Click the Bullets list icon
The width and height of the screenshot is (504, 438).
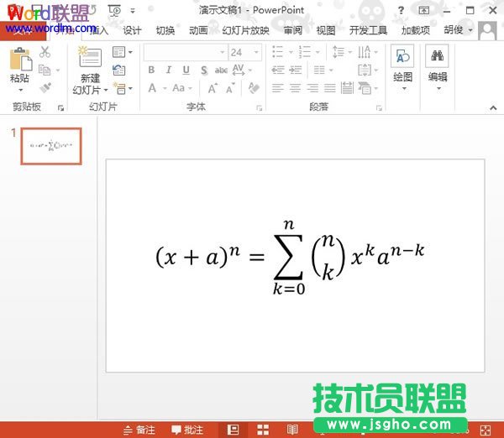[x=278, y=52]
